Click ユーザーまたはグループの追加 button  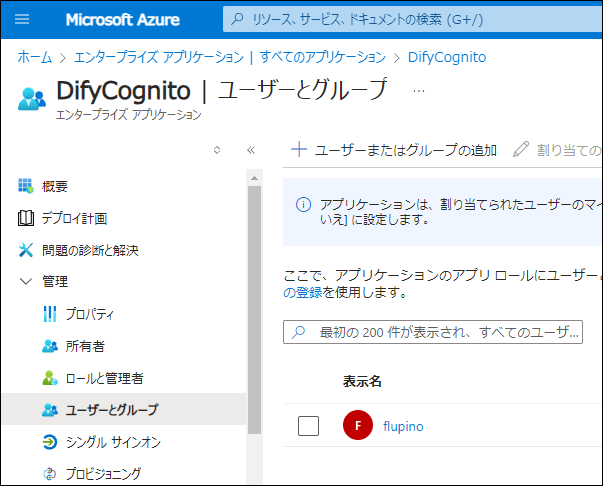tap(394, 150)
